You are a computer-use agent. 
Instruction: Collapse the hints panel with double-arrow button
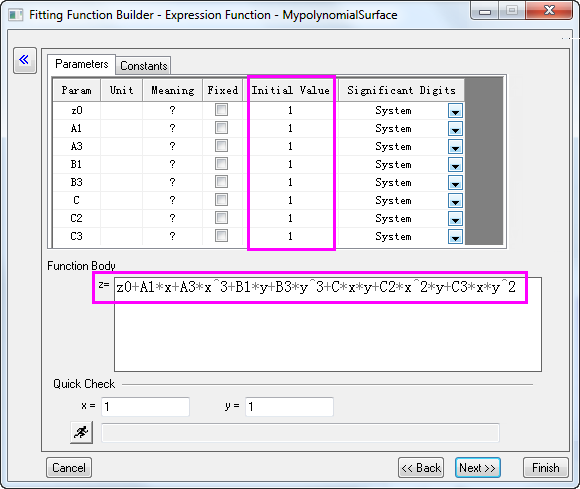(x=25, y=60)
